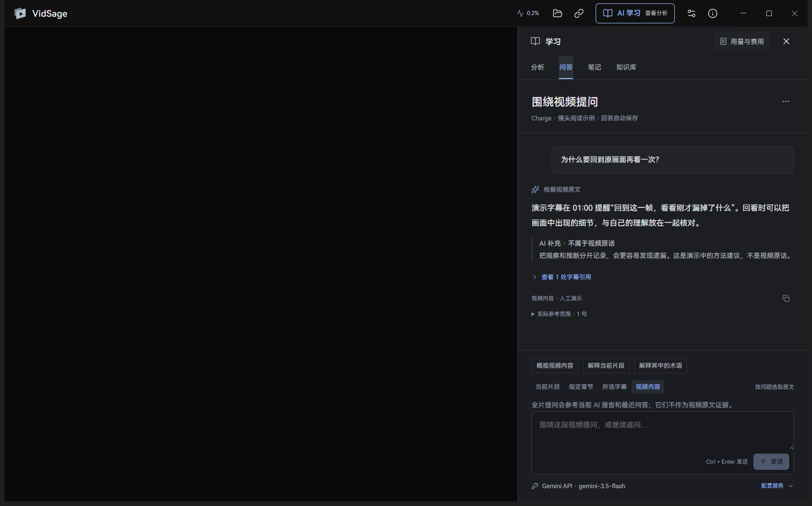Click the 根据视频原文 label
The image size is (812, 506).
(562, 189)
